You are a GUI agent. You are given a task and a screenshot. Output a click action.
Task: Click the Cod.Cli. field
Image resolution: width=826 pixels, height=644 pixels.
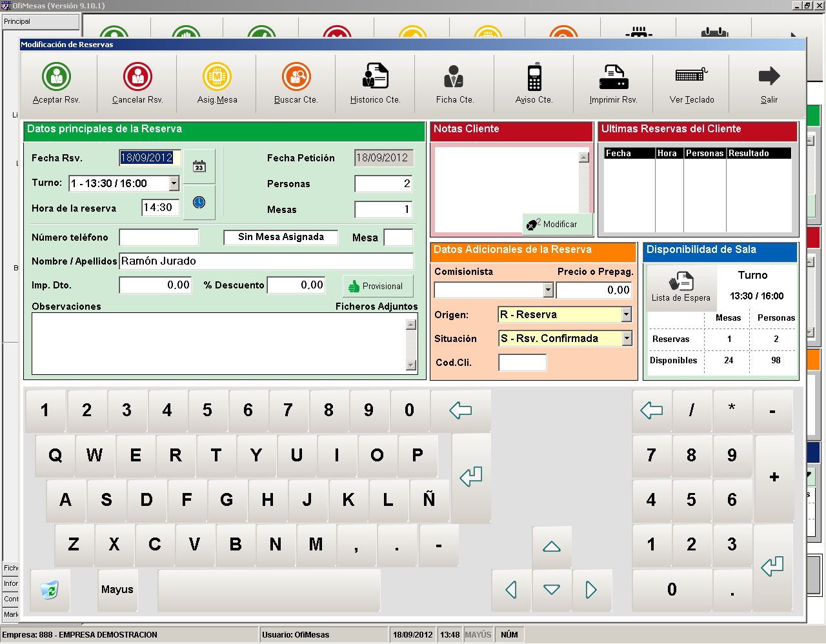(x=522, y=362)
